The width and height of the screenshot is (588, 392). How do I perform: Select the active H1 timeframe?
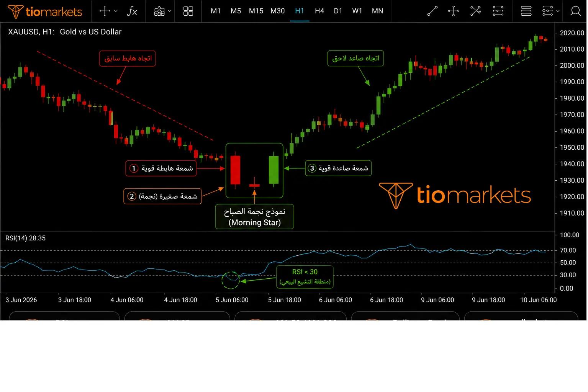click(300, 11)
